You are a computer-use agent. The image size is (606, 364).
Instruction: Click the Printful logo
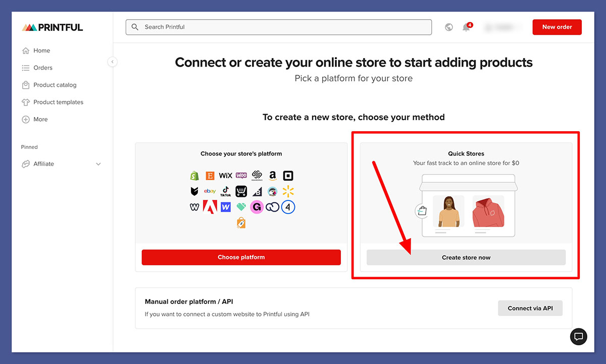52,27
